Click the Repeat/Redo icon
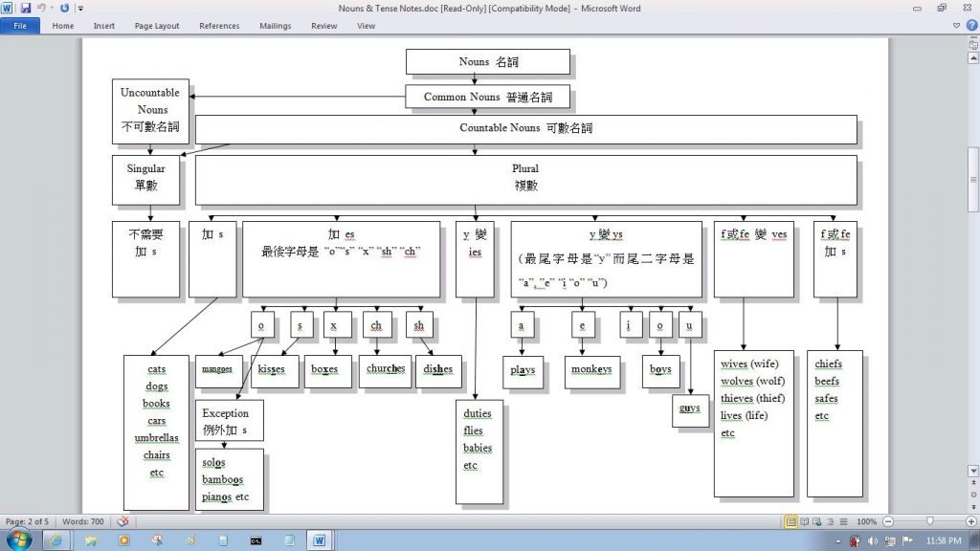The image size is (980, 551). 64,8
